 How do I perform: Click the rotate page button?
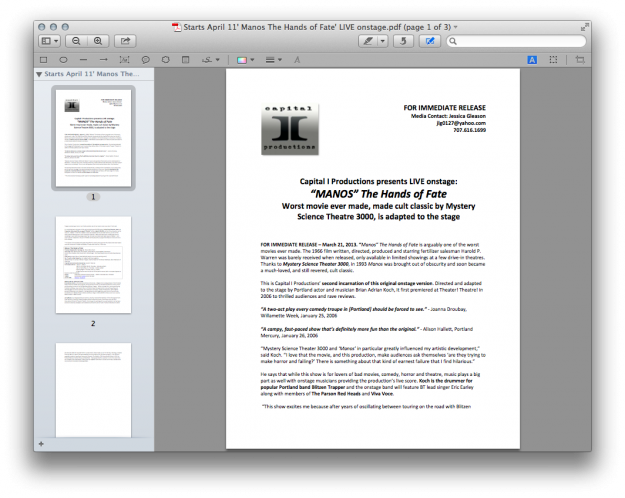[x=403, y=41]
